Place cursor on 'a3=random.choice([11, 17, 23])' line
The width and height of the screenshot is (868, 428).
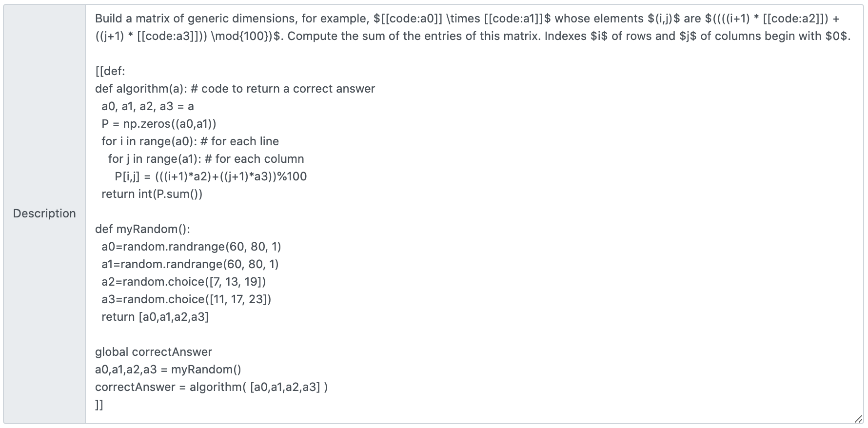coord(186,299)
